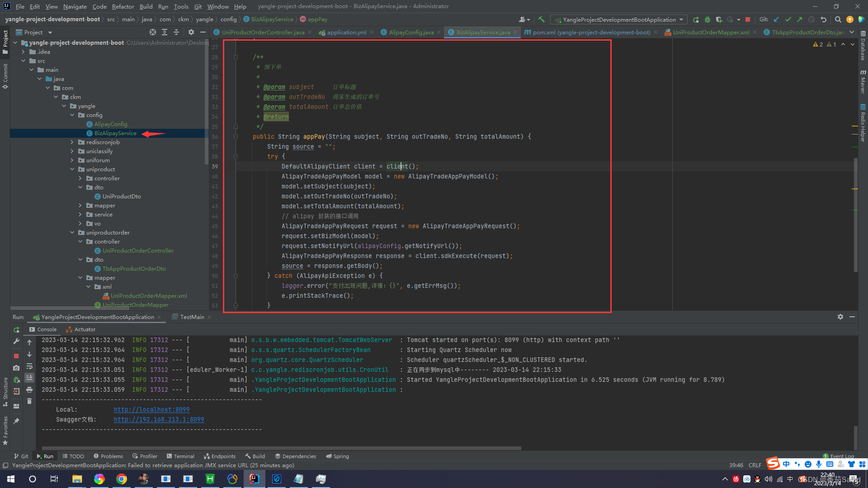Click Expand All icon in Project panel
The width and height of the screenshot is (868, 488).
[x=165, y=32]
